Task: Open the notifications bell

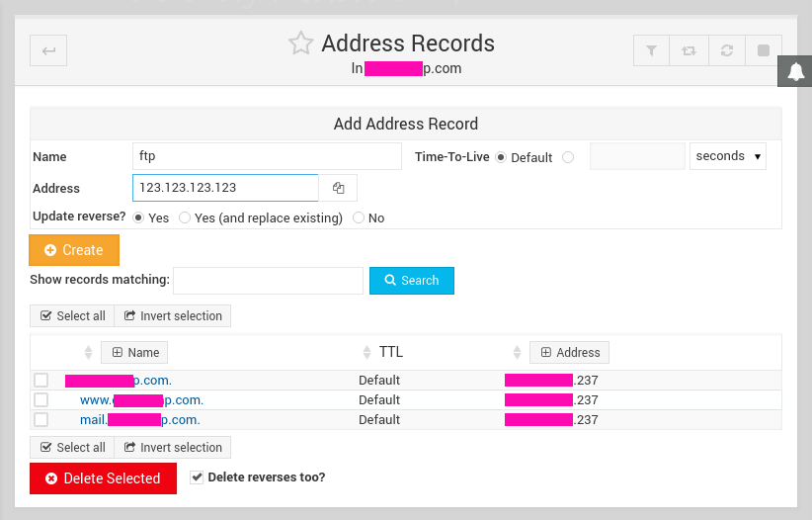Action: click(796, 71)
